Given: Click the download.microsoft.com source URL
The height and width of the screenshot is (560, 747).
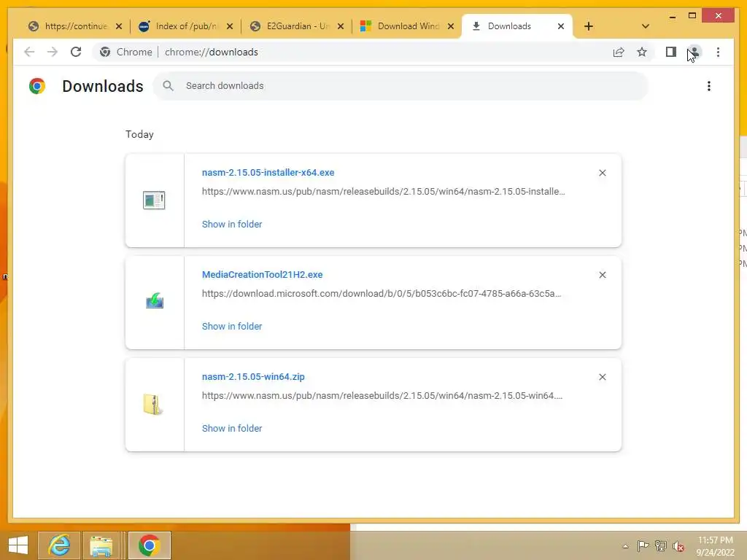Looking at the screenshot, I should pyautogui.click(x=382, y=293).
